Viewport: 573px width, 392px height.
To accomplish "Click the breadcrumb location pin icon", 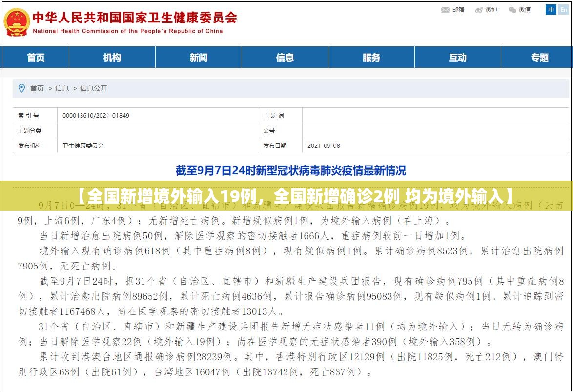I will pos(21,88).
